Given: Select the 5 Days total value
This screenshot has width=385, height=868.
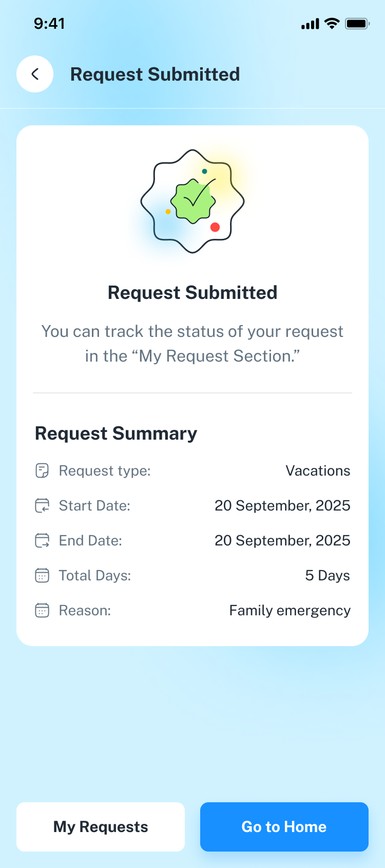Looking at the screenshot, I should [x=327, y=575].
